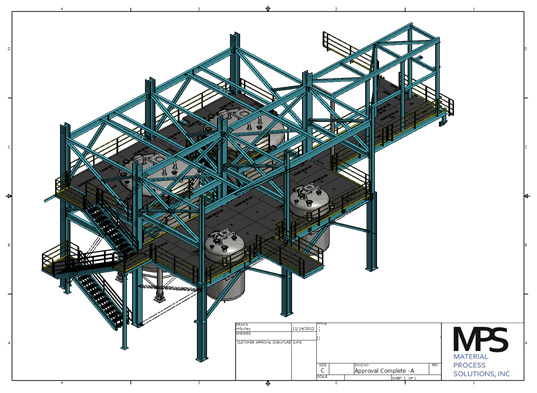This screenshot has width=537, height=393.
Task: Click the Customer Approval Signature box
Action: [x=263, y=359]
